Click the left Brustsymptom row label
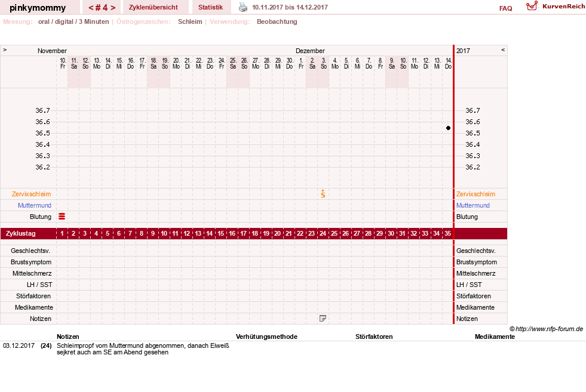This screenshot has width=586, height=392. coord(31,262)
